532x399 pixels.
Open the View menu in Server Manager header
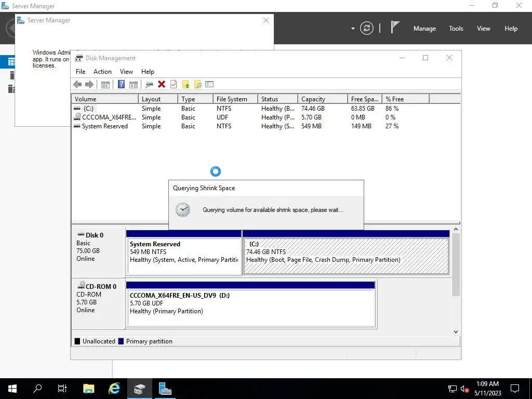pyautogui.click(x=484, y=29)
